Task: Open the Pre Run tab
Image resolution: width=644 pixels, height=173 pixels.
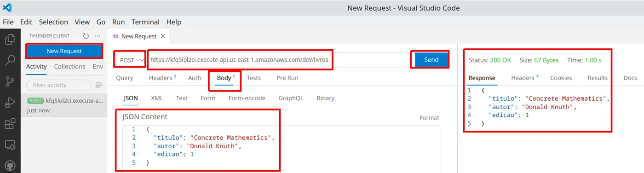Action: pos(287,78)
